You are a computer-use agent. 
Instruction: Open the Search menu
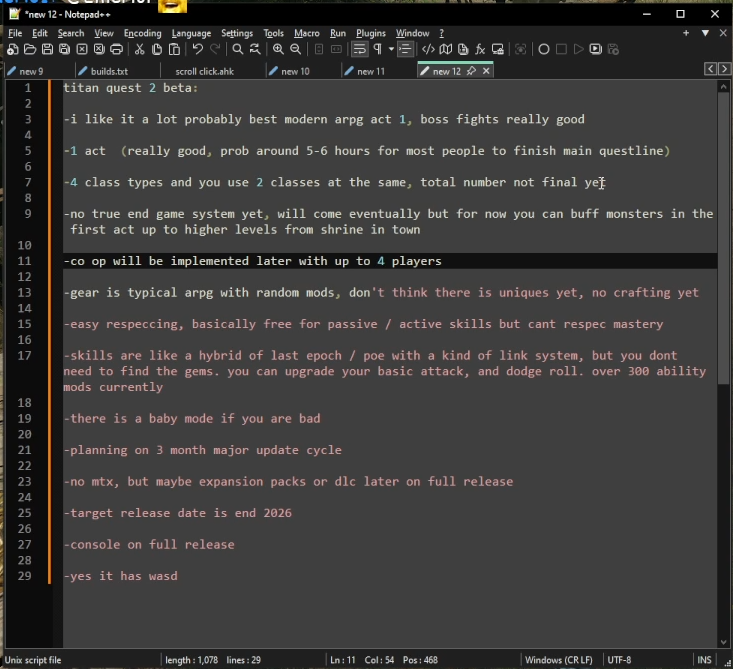[x=71, y=33]
